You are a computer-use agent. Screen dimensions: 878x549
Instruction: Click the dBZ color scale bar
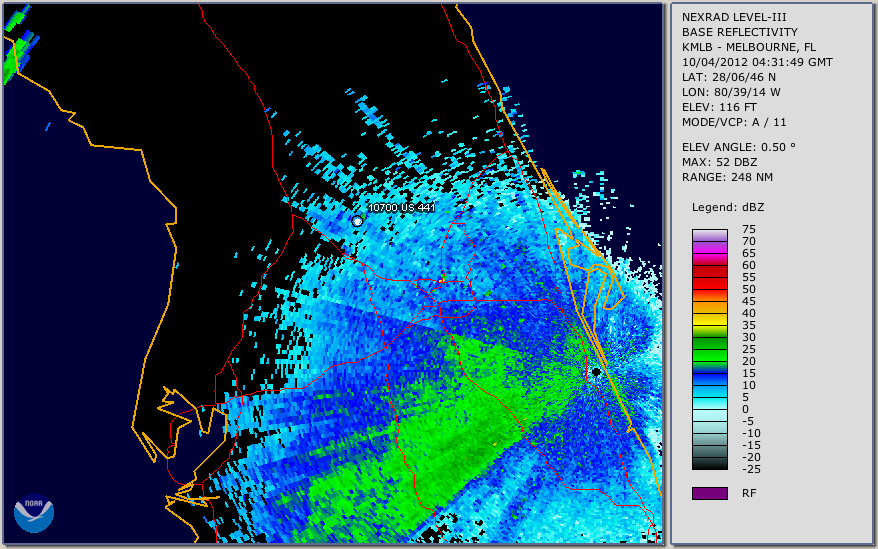click(709, 349)
